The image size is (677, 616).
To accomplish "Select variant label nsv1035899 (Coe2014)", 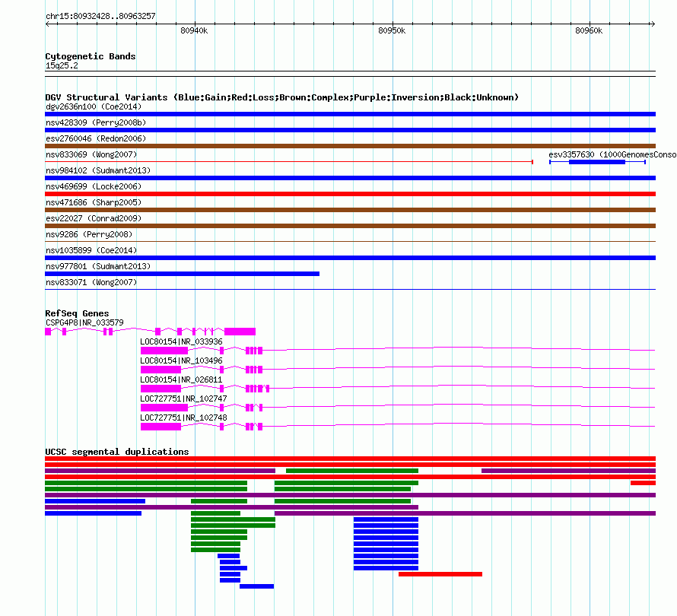I will [x=91, y=250].
